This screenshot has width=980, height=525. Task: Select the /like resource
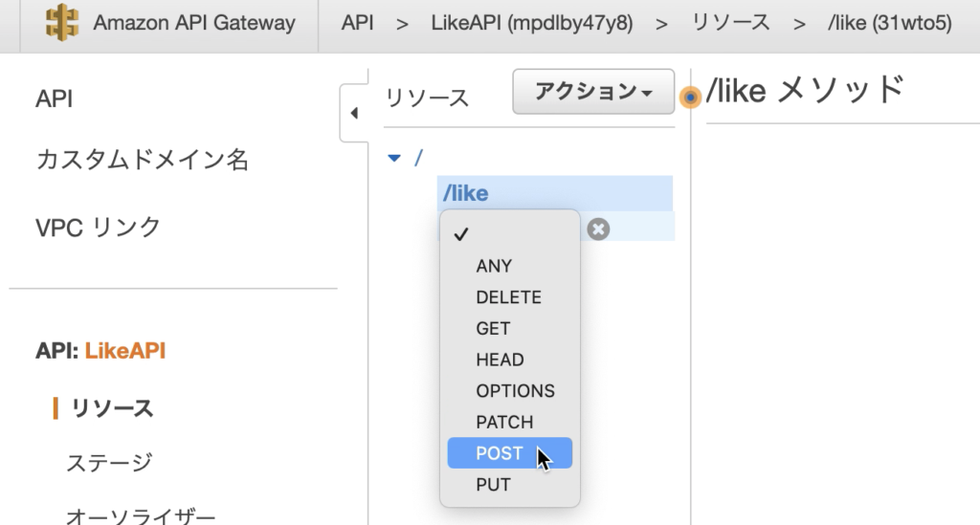[555, 193]
